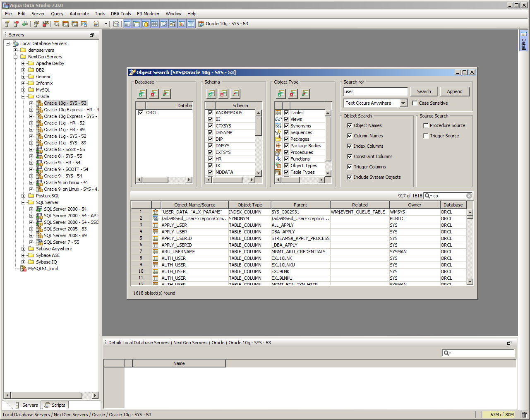Open the DBA Tools menu

(121, 14)
